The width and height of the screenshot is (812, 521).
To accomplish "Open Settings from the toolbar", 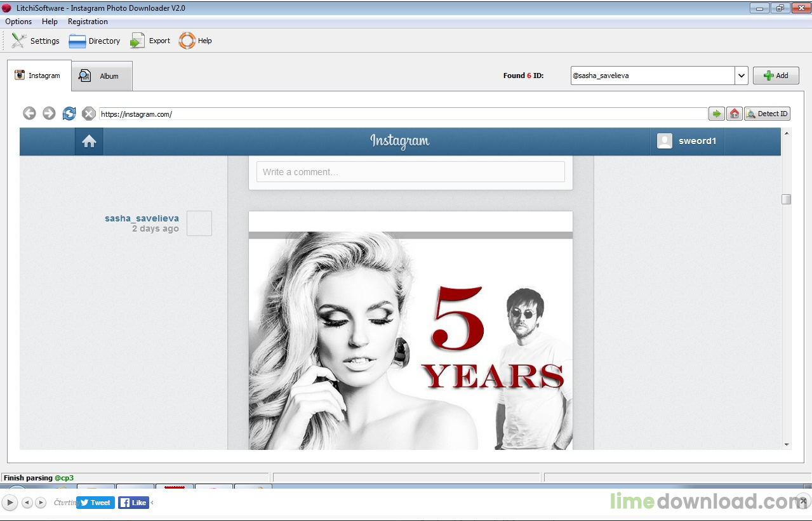I will (36, 41).
